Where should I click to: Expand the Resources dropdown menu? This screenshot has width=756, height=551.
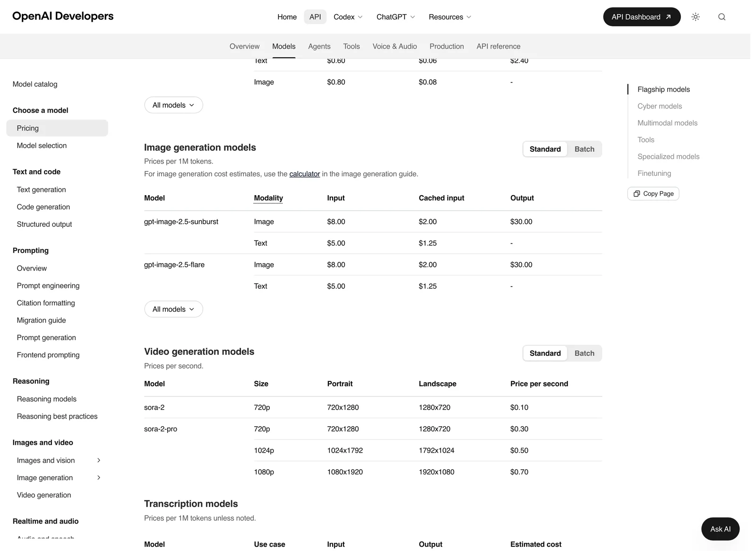450,17
